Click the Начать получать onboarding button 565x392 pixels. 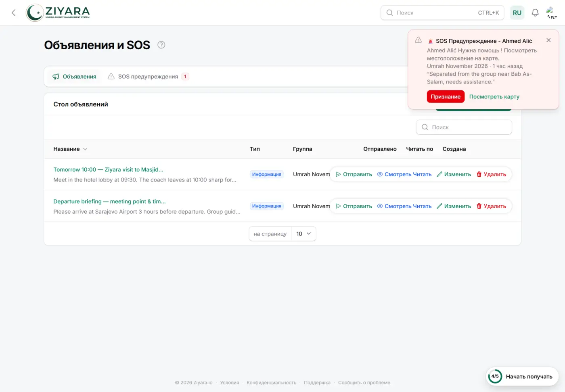[523, 376]
